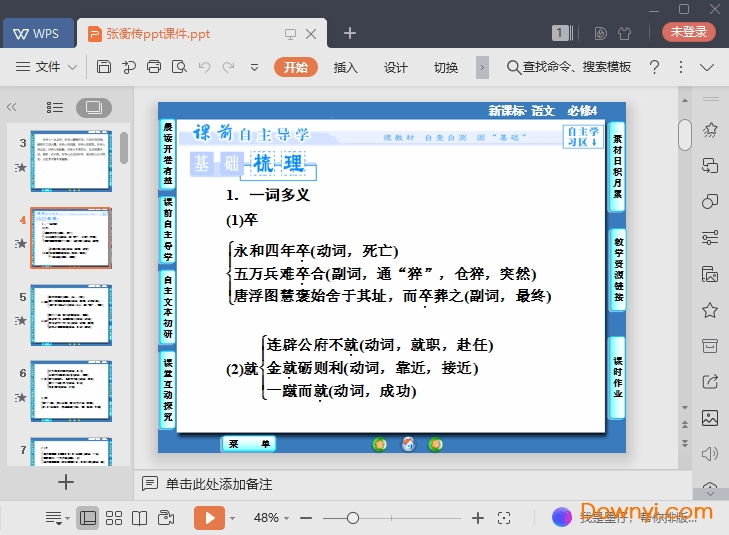
Task: Click the zoom slider handle
Action: pos(353,518)
